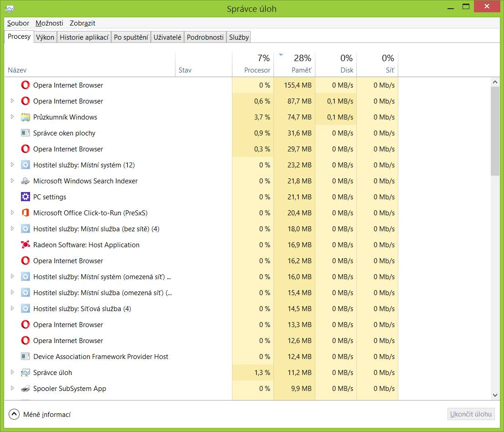The width and height of the screenshot is (504, 432).
Task: Click the gear icon of Hostitel služby: Síťová služba (4)
Action: click(26, 308)
